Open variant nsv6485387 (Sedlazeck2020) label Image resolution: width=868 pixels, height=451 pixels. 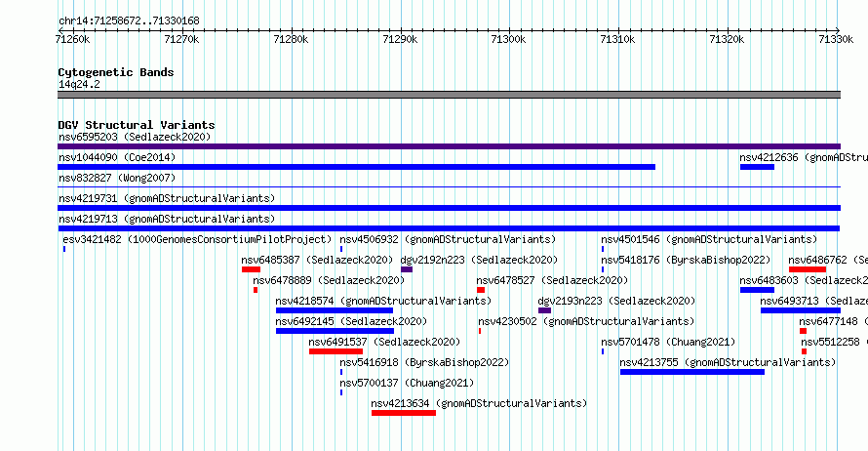(317, 260)
